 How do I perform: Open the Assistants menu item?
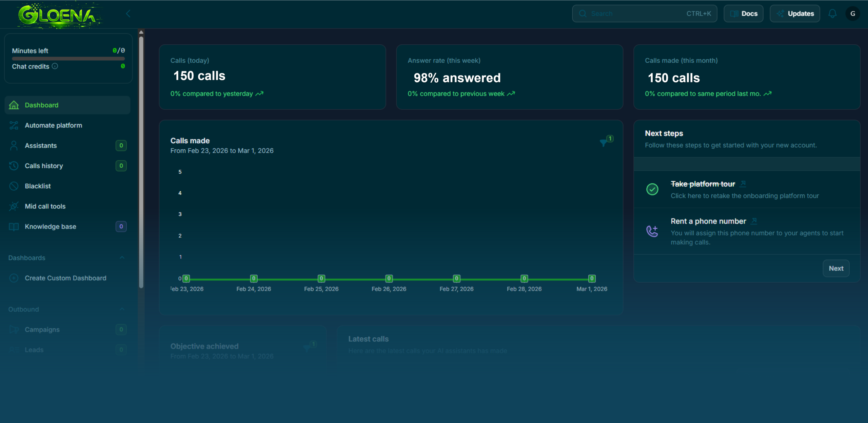(41, 146)
